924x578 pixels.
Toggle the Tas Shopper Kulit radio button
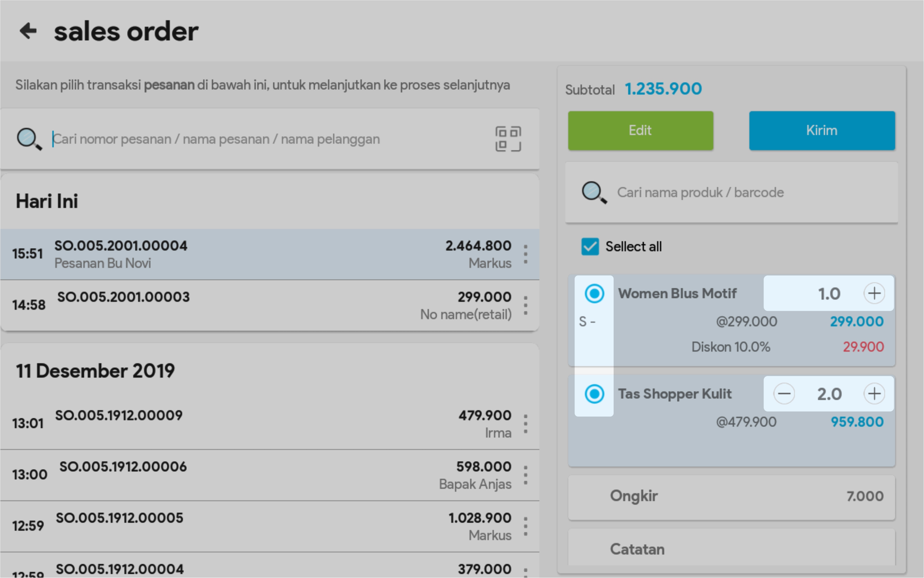[594, 394]
